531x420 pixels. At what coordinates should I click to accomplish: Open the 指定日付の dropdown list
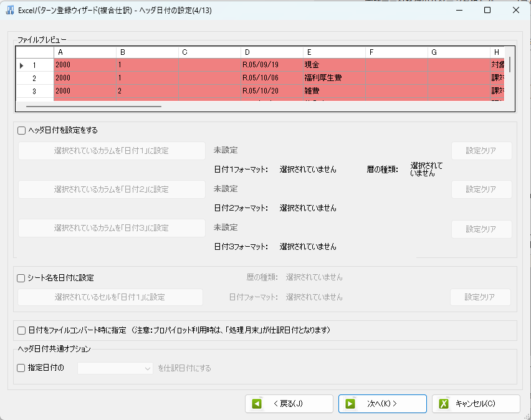(x=148, y=368)
